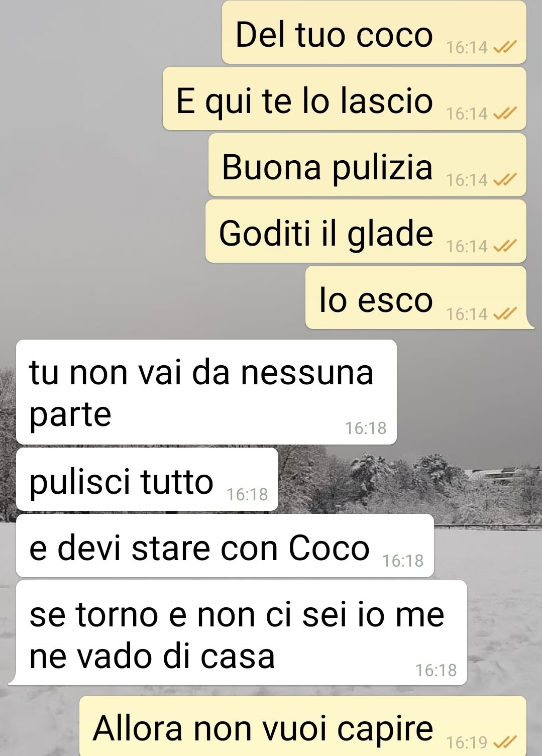Tap the checkmarks on 'Allora non vuoi capire'
542x756 pixels.
[504, 742]
